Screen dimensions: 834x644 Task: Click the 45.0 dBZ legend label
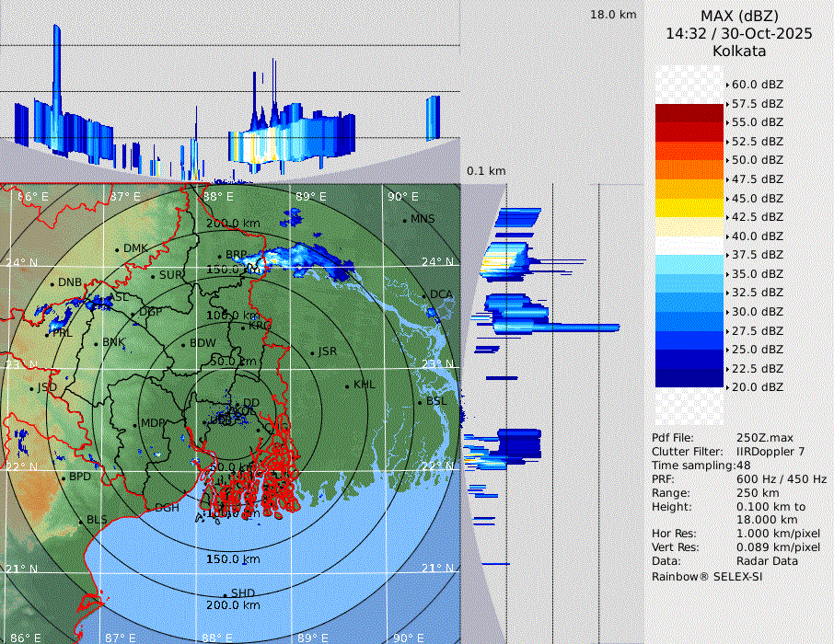coord(757,198)
